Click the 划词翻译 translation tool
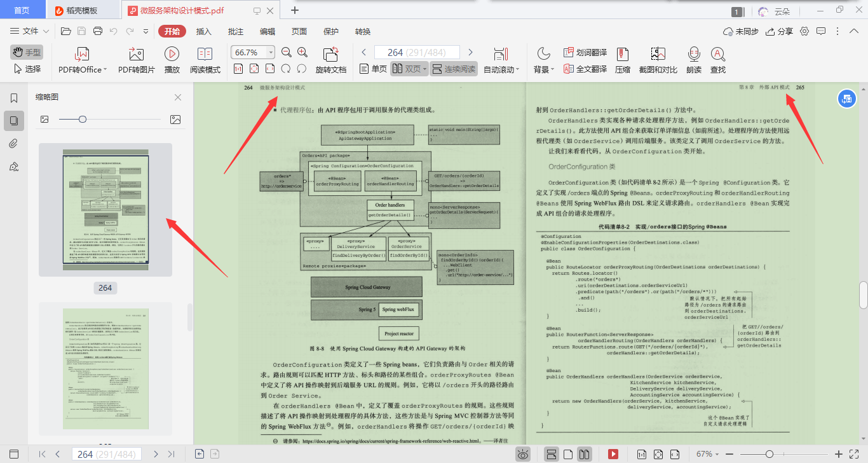The width and height of the screenshot is (868, 463). pos(585,53)
